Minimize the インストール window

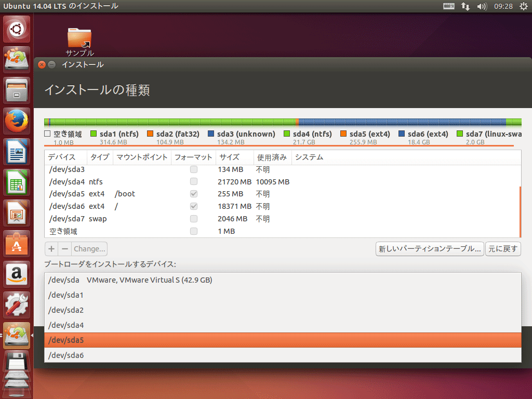point(51,64)
